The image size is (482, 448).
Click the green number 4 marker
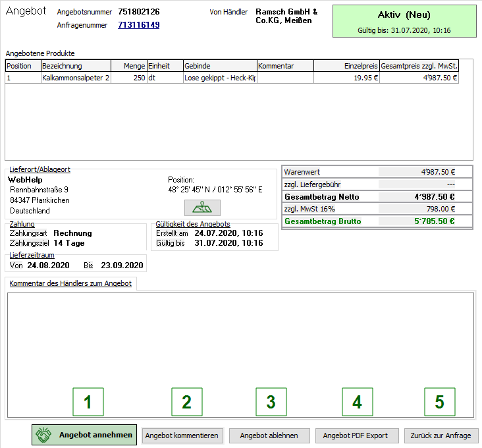(357, 401)
